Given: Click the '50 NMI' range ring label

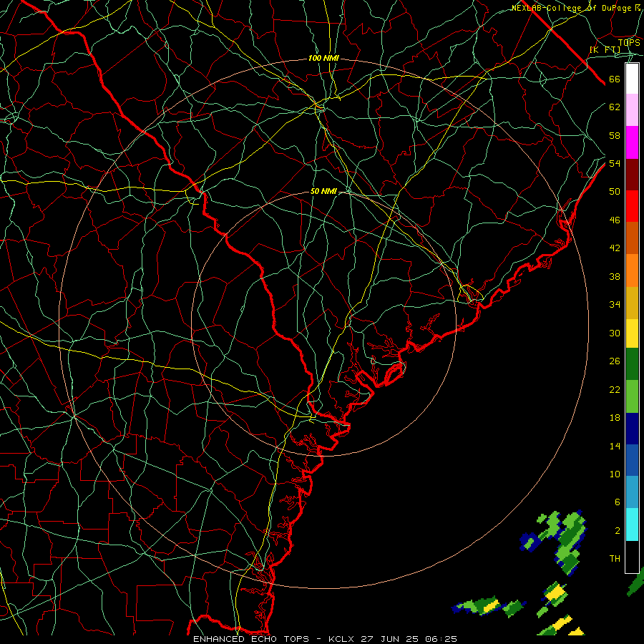Looking at the screenshot, I should click(x=323, y=191).
